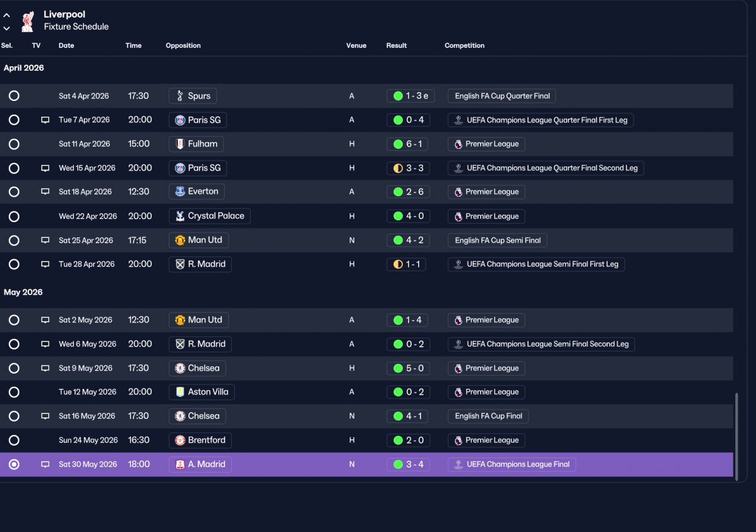Click the Liverpool club crest icon
Screen dimensions: 756x532
[27, 21]
